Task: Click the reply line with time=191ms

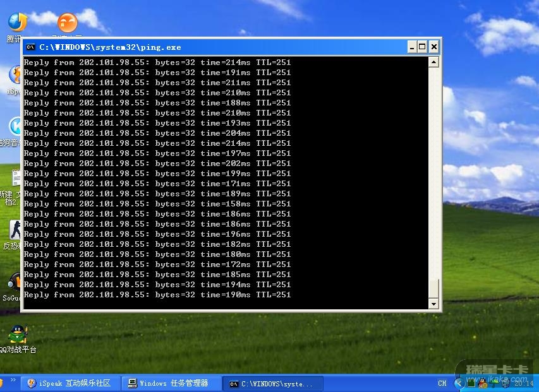Action: click(157, 73)
